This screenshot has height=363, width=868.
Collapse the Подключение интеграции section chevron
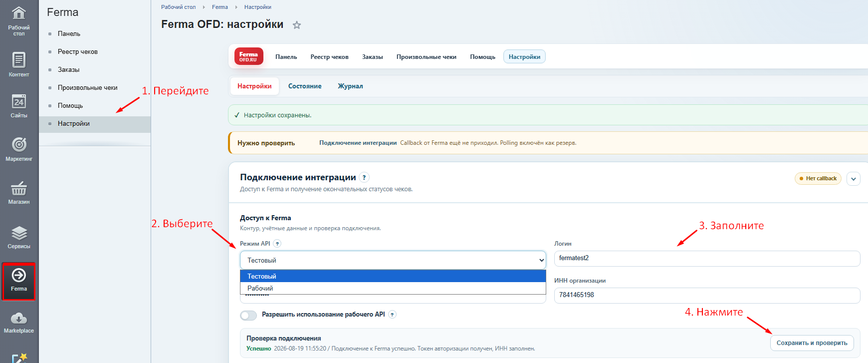pos(854,179)
